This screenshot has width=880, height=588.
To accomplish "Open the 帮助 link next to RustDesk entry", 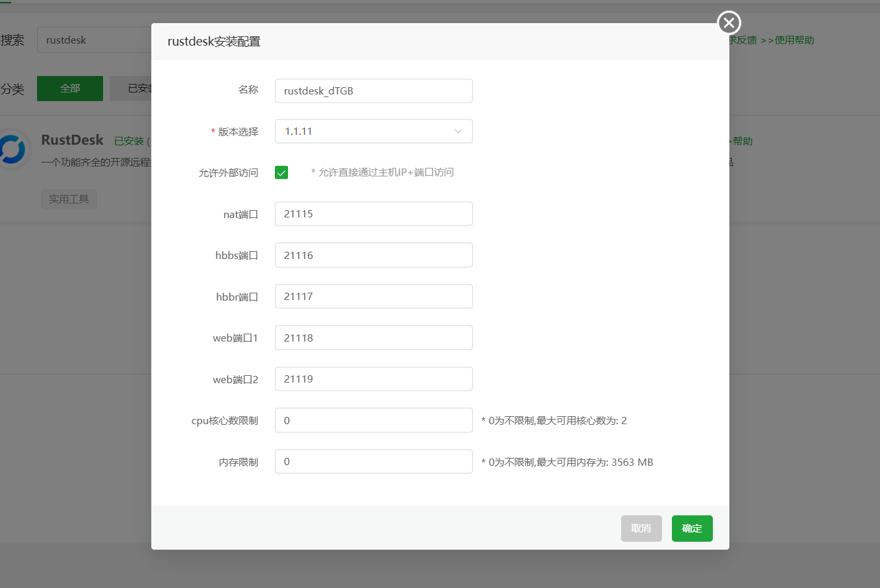I will [741, 141].
